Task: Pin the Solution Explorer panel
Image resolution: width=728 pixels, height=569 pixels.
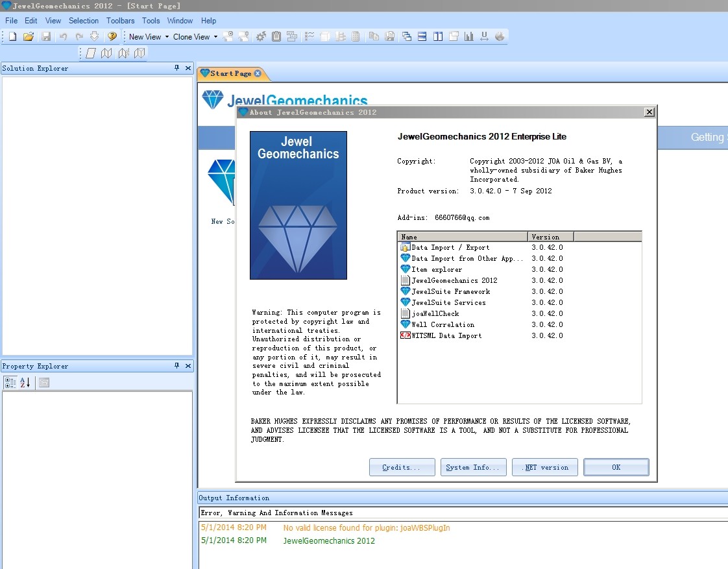Action: [177, 67]
